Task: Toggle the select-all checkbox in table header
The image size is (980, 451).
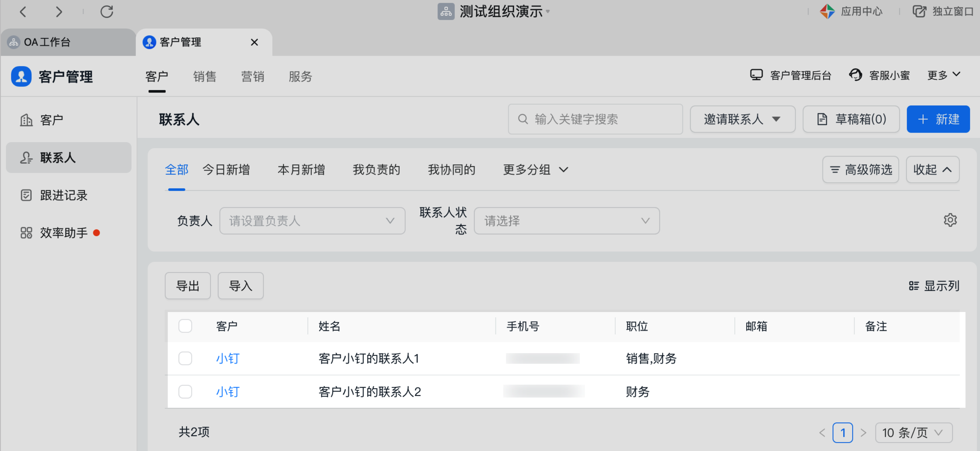Action: (185, 326)
